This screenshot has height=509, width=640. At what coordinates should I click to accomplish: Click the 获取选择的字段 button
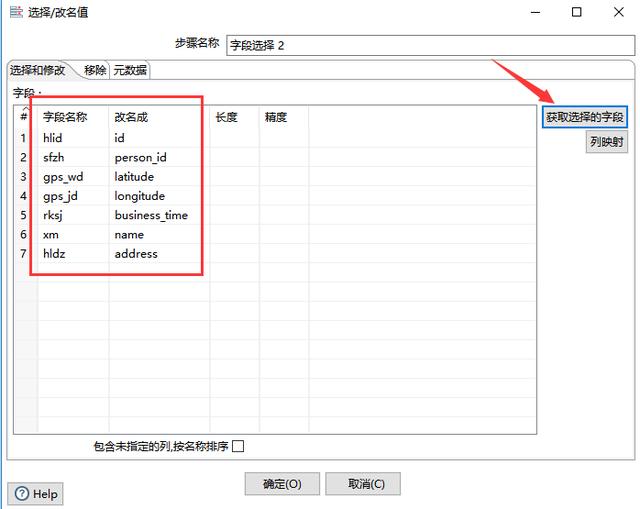coord(584,117)
